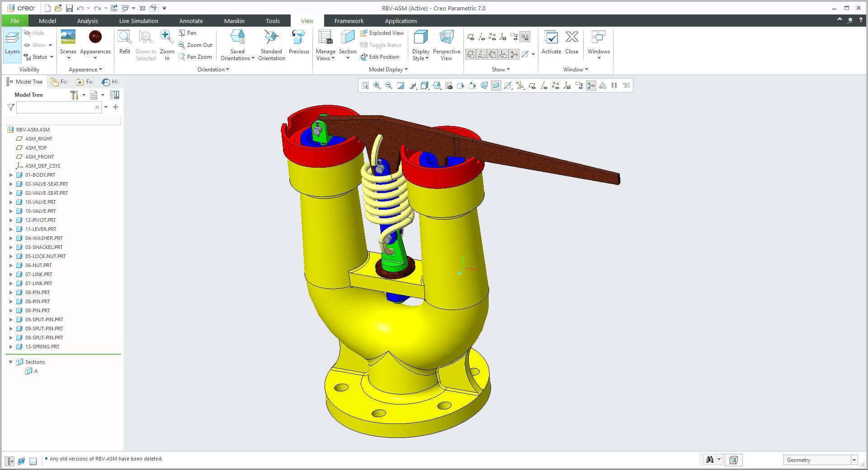868x470 pixels.
Task: Expand the 13-SPRING.PRT tree node
Action: (x=11, y=347)
